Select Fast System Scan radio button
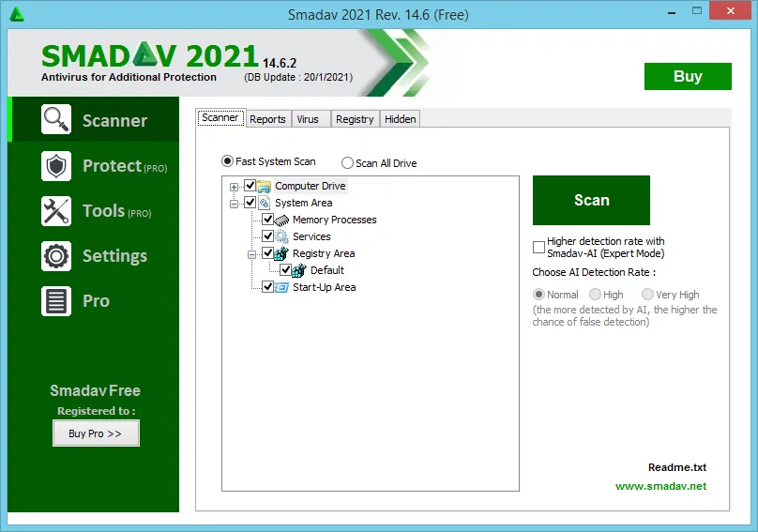 pos(227,161)
